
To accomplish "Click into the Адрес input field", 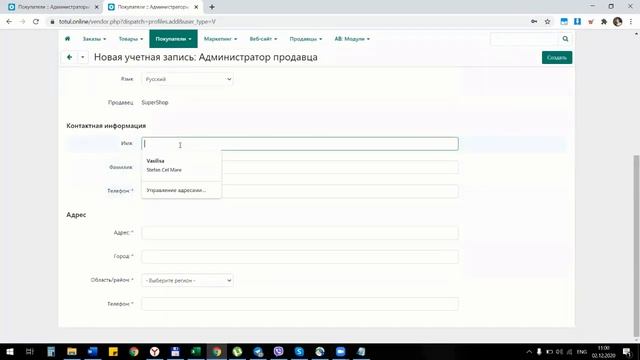I will tap(300, 233).
